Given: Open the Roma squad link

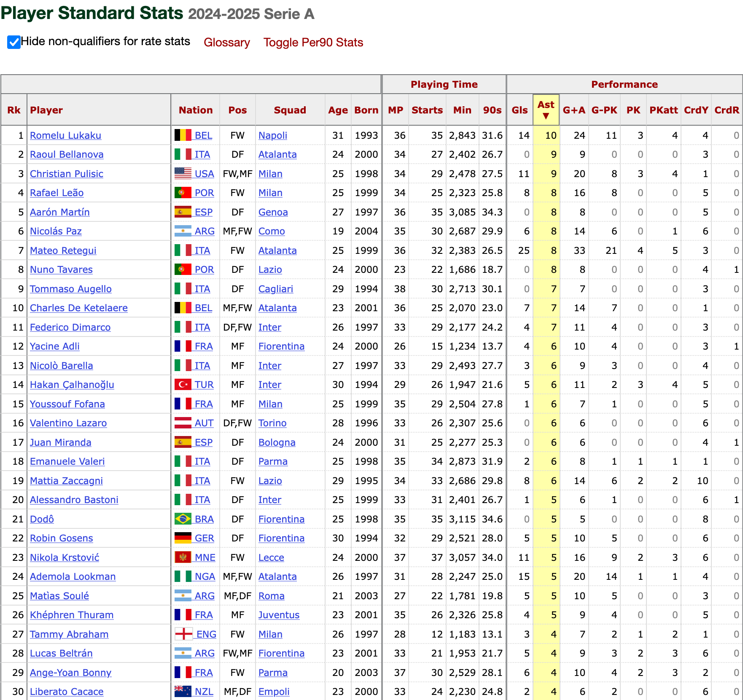Looking at the screenshot, I should click(x=272, y=596).
